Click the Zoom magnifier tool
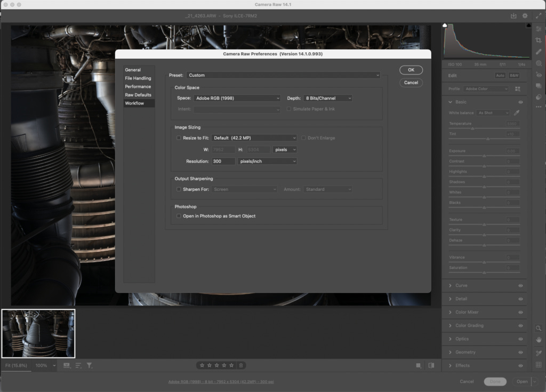 click(x=539, y=329)
